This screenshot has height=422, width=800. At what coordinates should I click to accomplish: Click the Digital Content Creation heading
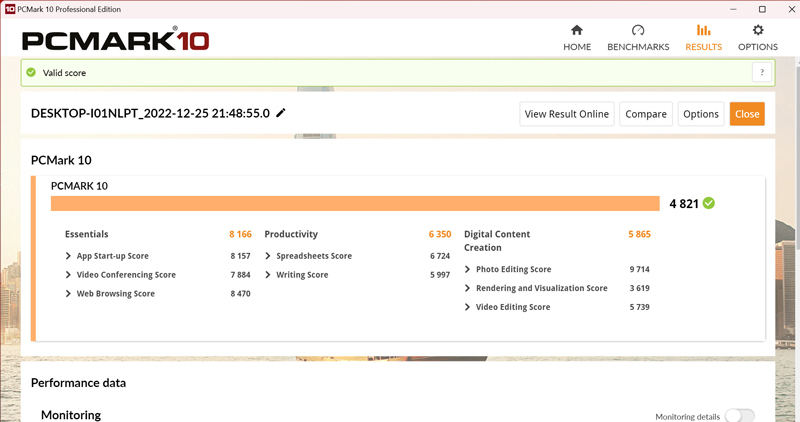click(497, 241)
